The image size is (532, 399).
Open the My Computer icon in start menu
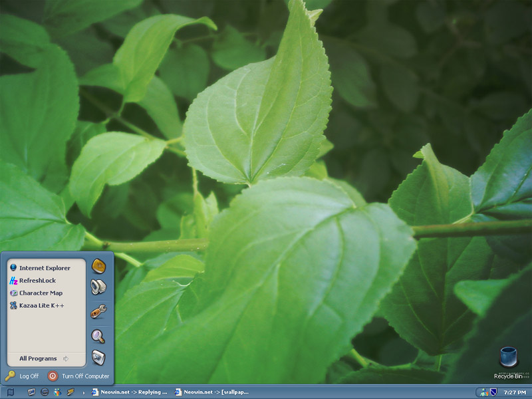[98, 287]
